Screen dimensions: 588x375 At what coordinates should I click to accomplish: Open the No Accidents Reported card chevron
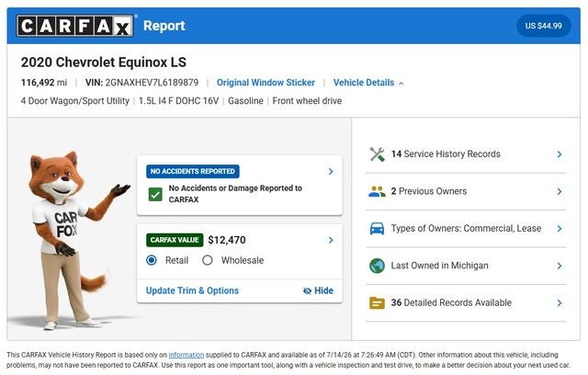331,171
